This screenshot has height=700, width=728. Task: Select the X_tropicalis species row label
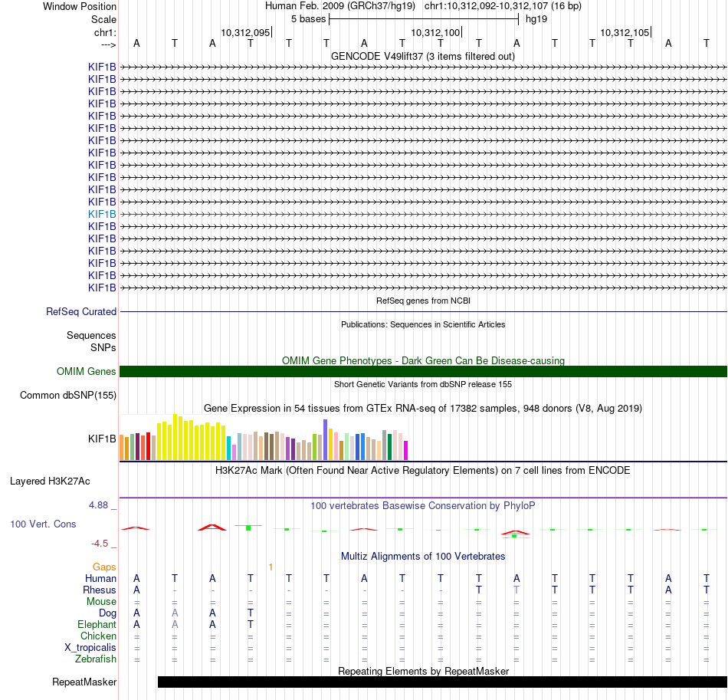[x=90, y=648]
